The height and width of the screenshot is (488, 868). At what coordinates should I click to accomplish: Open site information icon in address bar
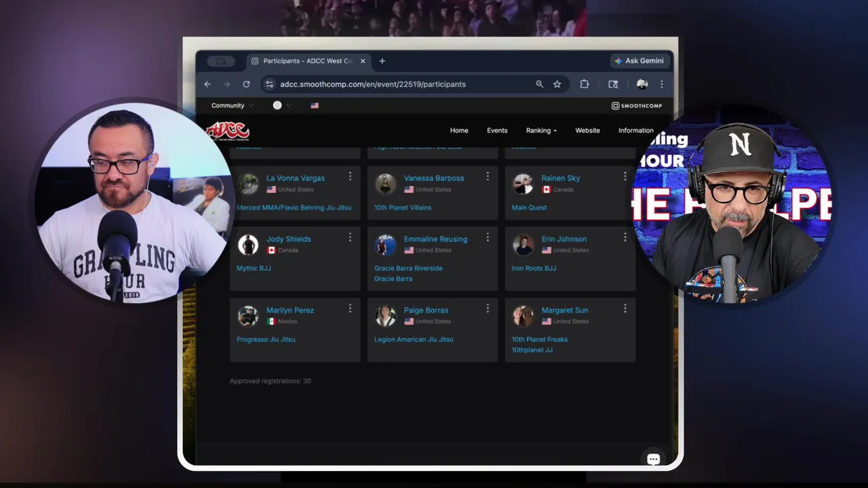(x=269, y=84)
